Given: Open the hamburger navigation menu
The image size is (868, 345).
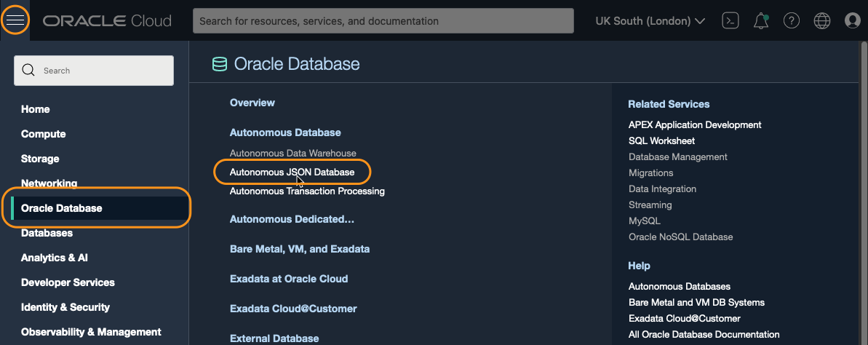Looking at the screenshot, I should click(x=15, y=20).
